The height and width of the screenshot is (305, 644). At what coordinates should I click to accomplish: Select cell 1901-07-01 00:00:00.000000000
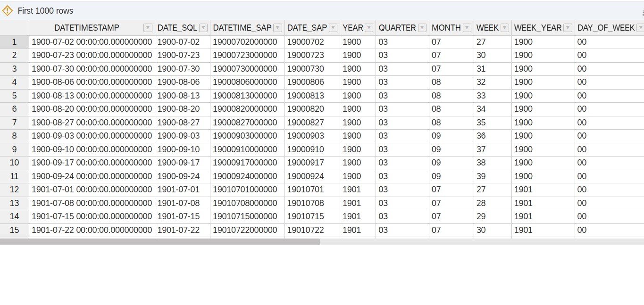92,190
